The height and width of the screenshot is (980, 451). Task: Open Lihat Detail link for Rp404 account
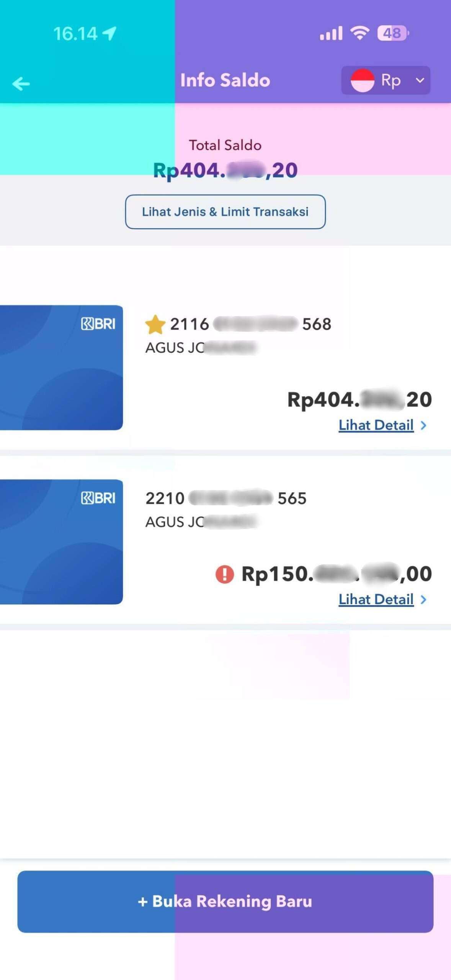pyautogui.click(x=376, y=425)
